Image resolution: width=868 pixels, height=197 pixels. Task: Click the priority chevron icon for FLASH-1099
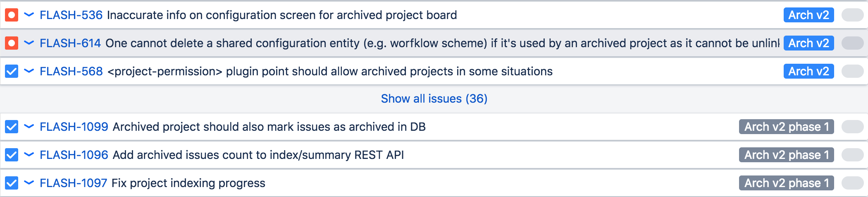(x=29, y=127)
